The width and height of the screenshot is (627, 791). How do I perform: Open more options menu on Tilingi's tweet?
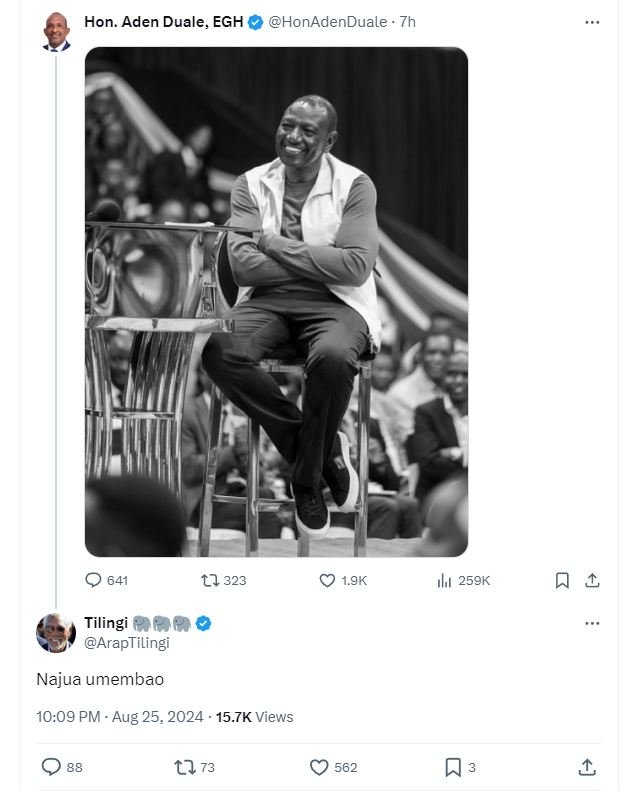click(591, 623)
